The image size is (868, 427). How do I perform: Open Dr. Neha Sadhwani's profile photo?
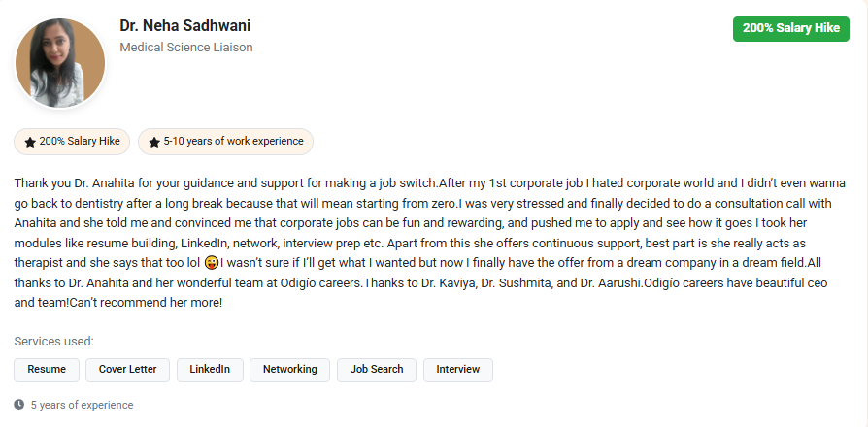[60, 64]
